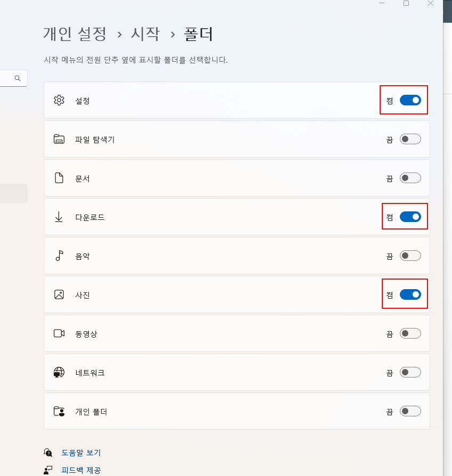This screenshot has width=452, height=476.
Task: Click the 다운로드 arrow icon
Action: pos(59,217)
